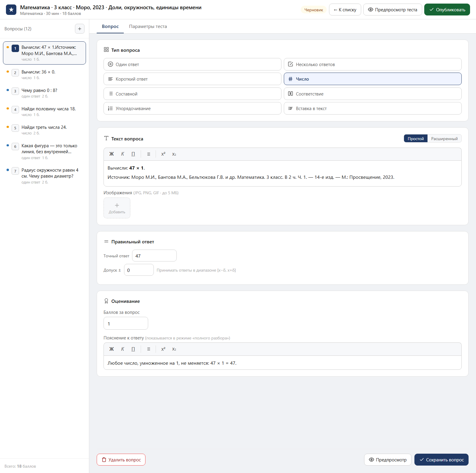Click the Точный ответ input field
This screenshot has width=476, height=473.
pos(154,256)
